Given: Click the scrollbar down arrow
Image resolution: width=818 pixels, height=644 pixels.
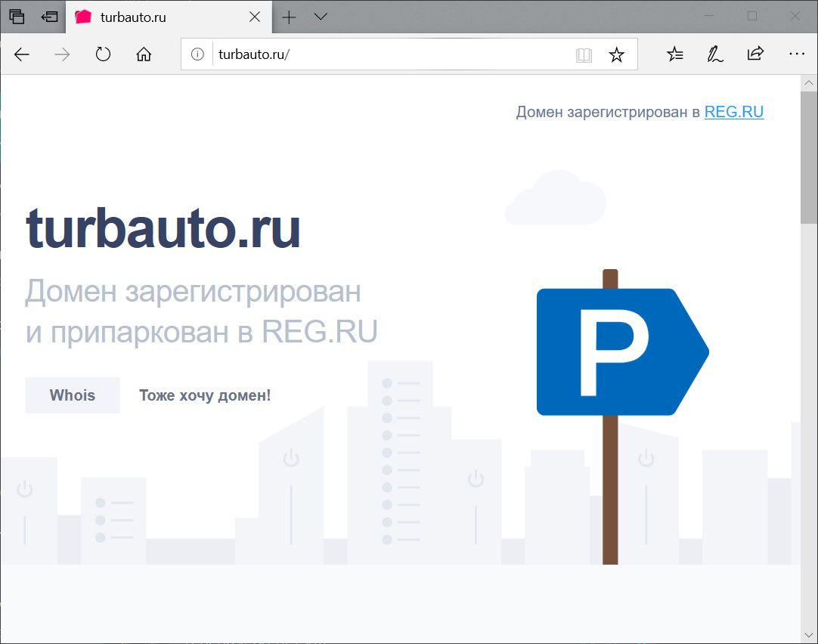Looking at the screenshot, I should click(809, 635).
